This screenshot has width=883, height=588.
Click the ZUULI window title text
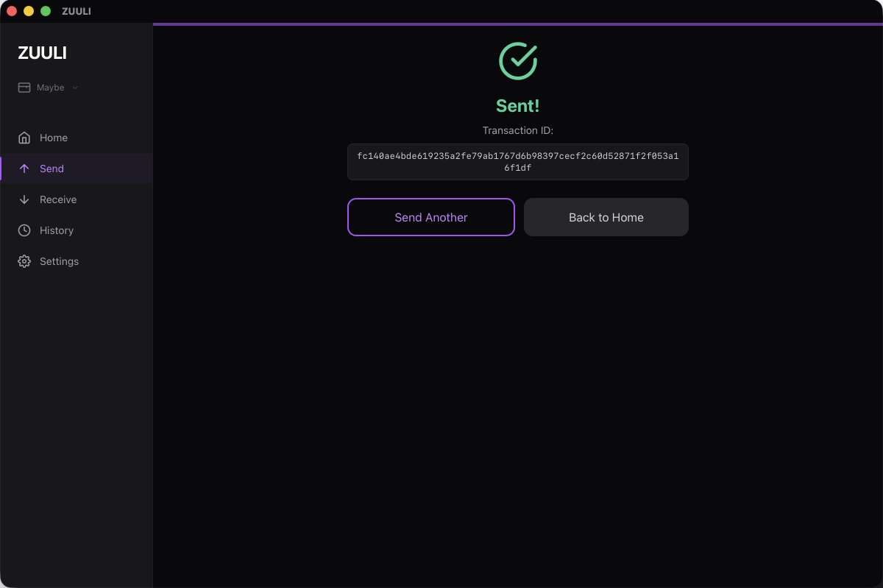pos(77,11)
